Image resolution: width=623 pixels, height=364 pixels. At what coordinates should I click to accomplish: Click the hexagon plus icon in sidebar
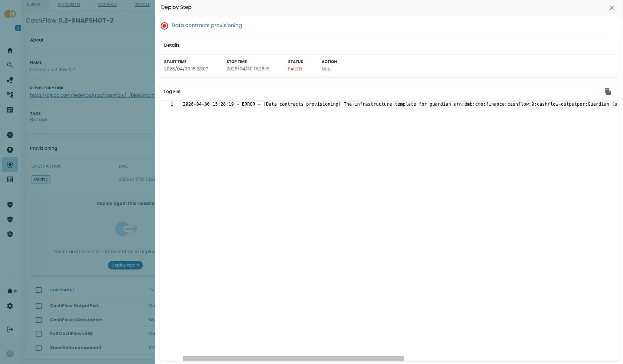(x=10, y=135)
